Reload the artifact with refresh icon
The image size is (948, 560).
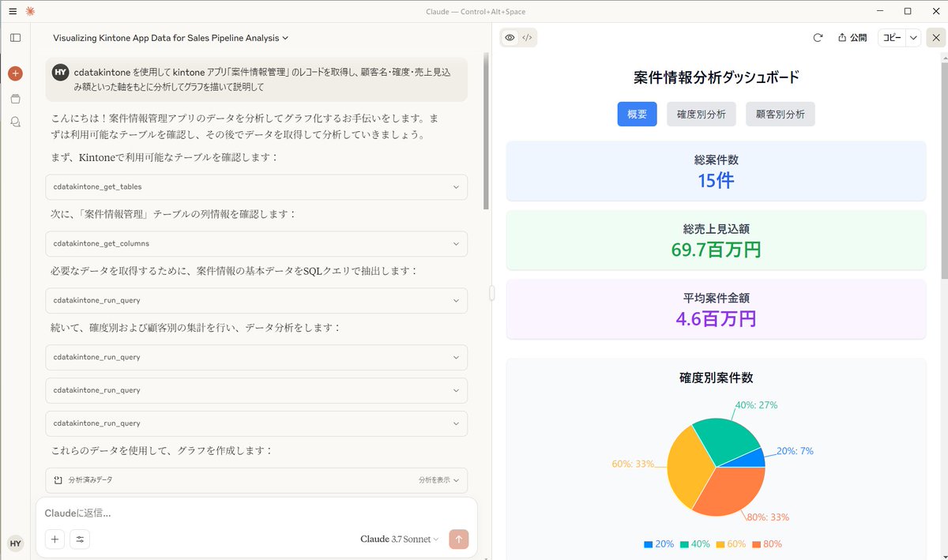[818, 37]
